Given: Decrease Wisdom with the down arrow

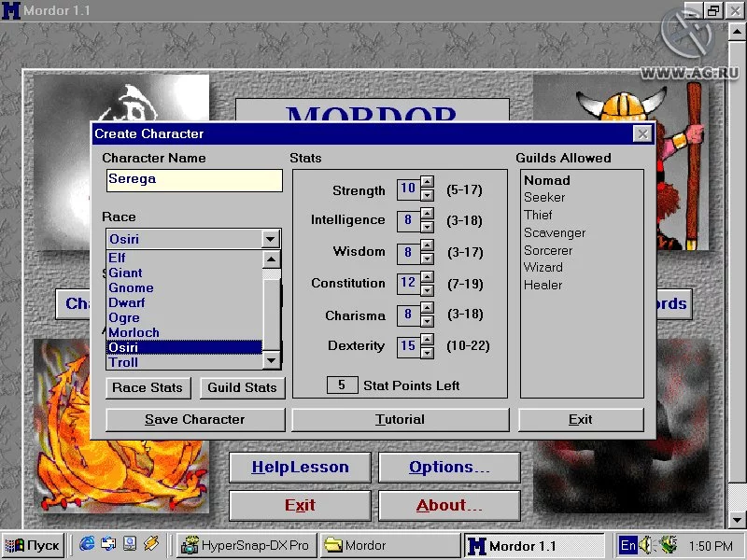Looking at the screenshot, I should click(x=428, y=258).
